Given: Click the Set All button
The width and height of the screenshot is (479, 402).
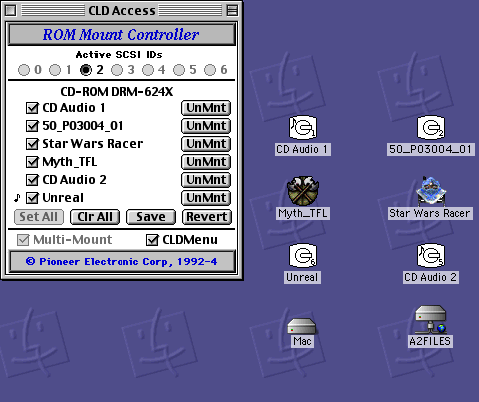Looking at the screenshot, I should (39, 217).
